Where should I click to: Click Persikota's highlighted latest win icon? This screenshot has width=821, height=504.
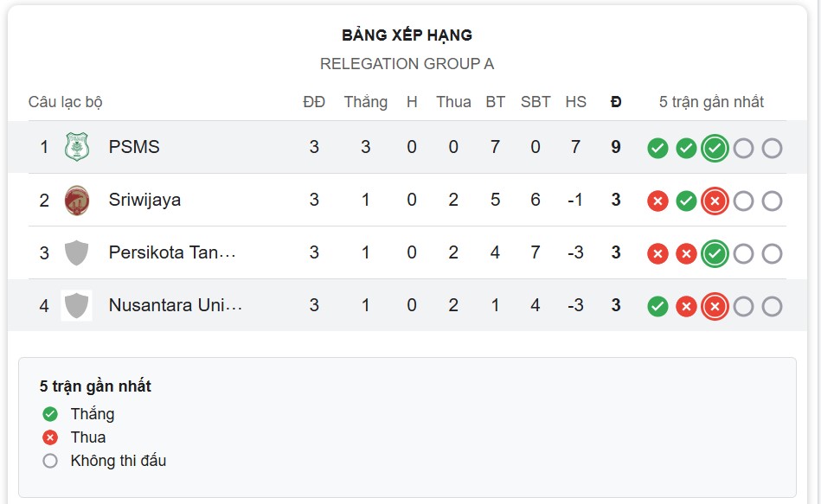(715, 254)
